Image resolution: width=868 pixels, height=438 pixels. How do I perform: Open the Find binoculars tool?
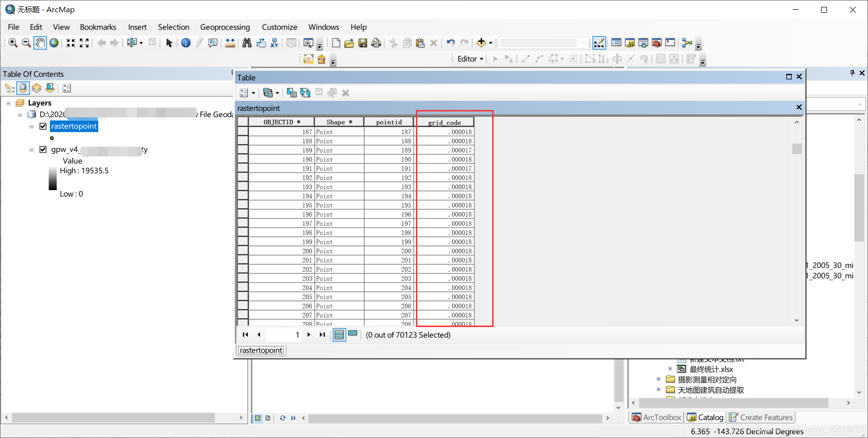coord(247,43)
